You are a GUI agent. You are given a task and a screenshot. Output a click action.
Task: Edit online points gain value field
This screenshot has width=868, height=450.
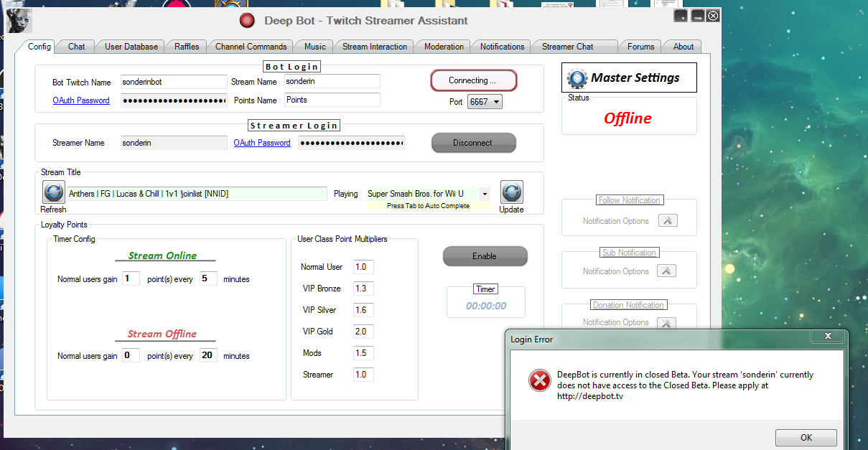(x=131, y=278)
